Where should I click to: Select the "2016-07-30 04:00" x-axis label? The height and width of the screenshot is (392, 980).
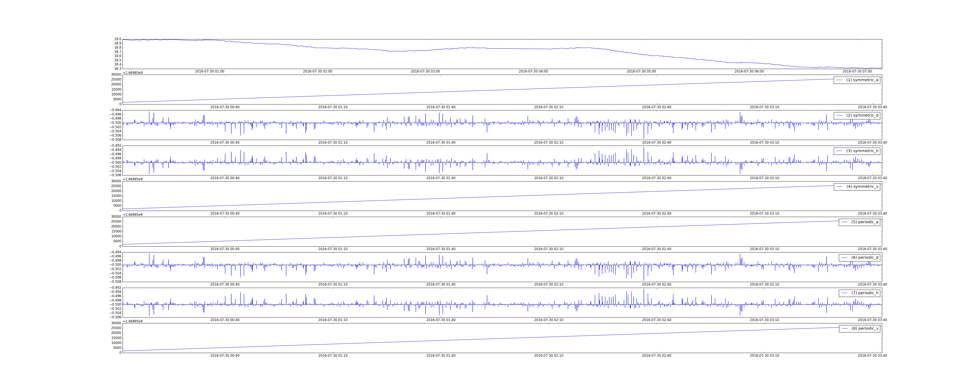(533, 72)
